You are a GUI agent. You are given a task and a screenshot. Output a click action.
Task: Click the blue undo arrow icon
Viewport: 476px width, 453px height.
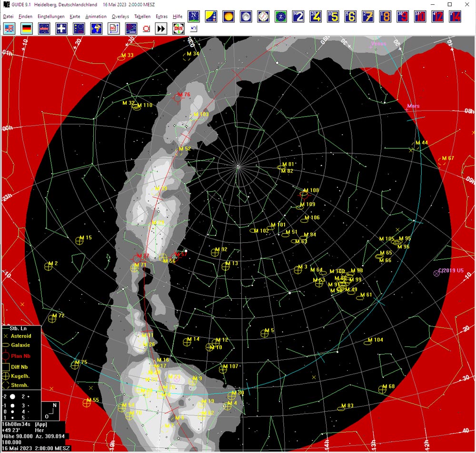click(193, 29)
